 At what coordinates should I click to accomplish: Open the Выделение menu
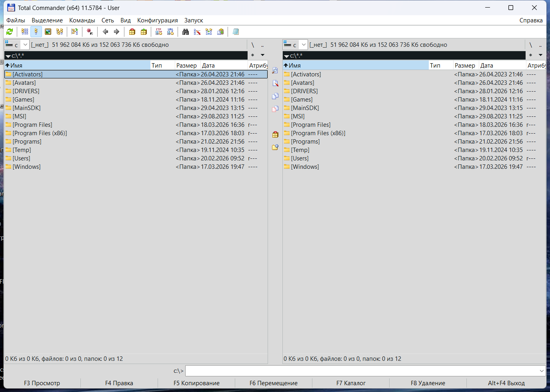click(47, 20)
